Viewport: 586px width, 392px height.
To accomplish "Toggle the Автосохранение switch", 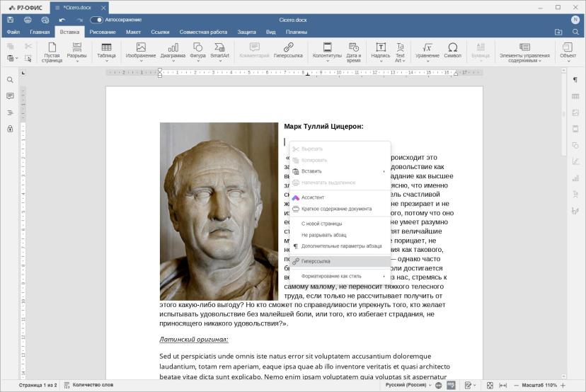I will tap(96, 20).
